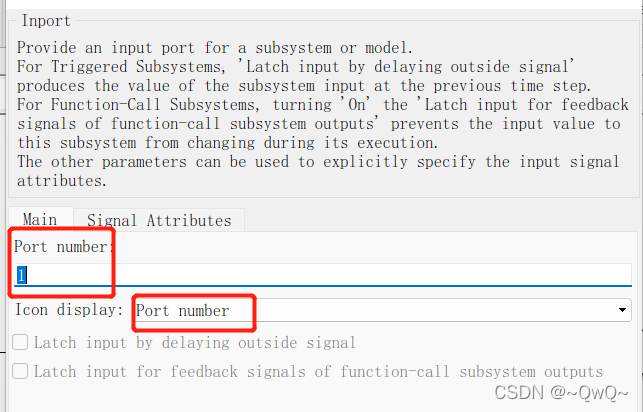Click the 'Port number' value in Icon display combo
643x412 pixels.
tap(182, 311)
